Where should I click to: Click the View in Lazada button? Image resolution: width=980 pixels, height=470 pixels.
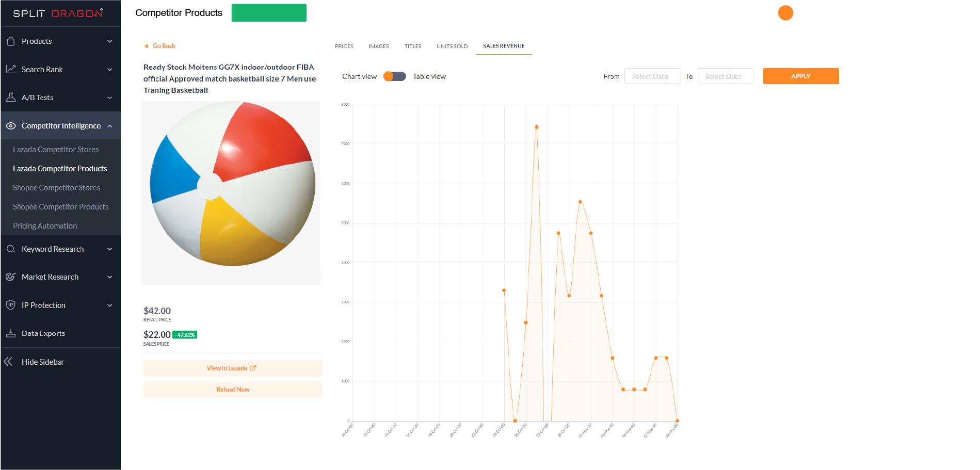point(233,368)
